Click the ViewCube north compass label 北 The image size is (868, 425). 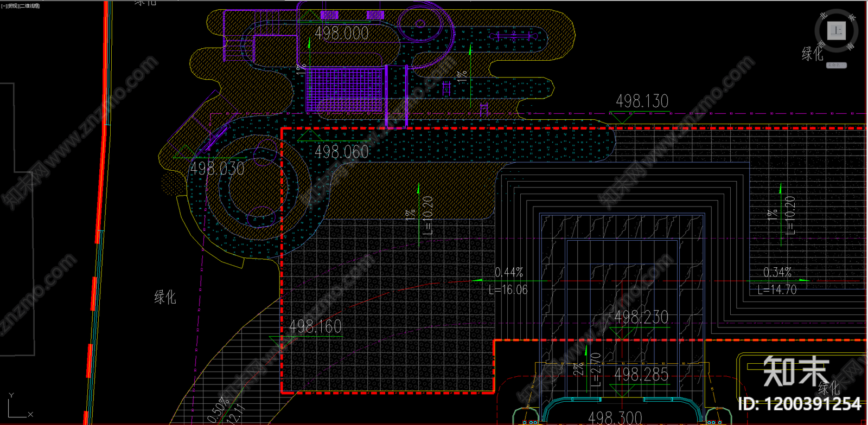coord(824,16)
